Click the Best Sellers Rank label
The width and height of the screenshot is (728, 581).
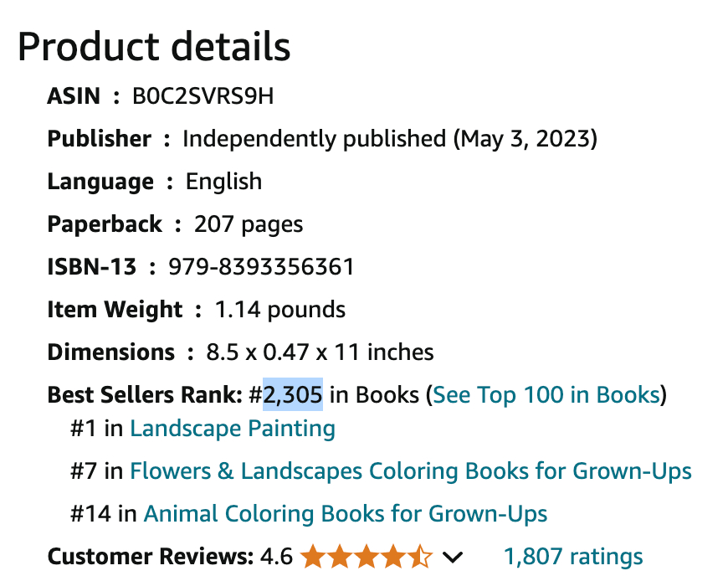(145, 394)
